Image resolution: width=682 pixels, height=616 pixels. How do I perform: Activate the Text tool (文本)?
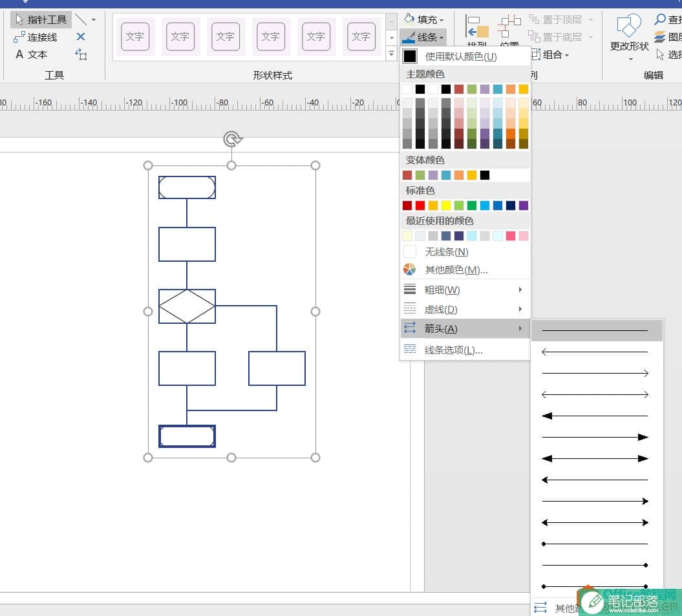click(31, 54)
